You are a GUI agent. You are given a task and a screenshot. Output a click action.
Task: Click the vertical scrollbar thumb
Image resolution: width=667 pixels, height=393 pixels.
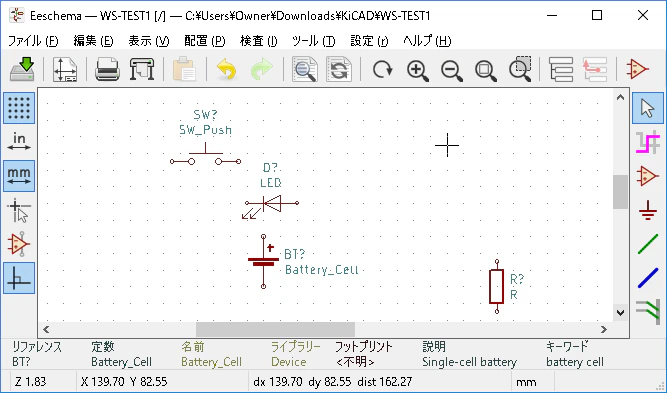pos(621,192)
